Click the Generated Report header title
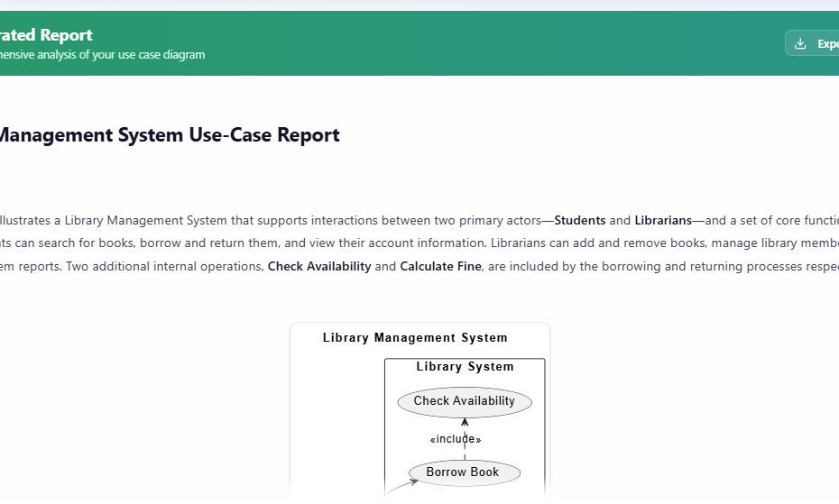 tap(46, 35)
